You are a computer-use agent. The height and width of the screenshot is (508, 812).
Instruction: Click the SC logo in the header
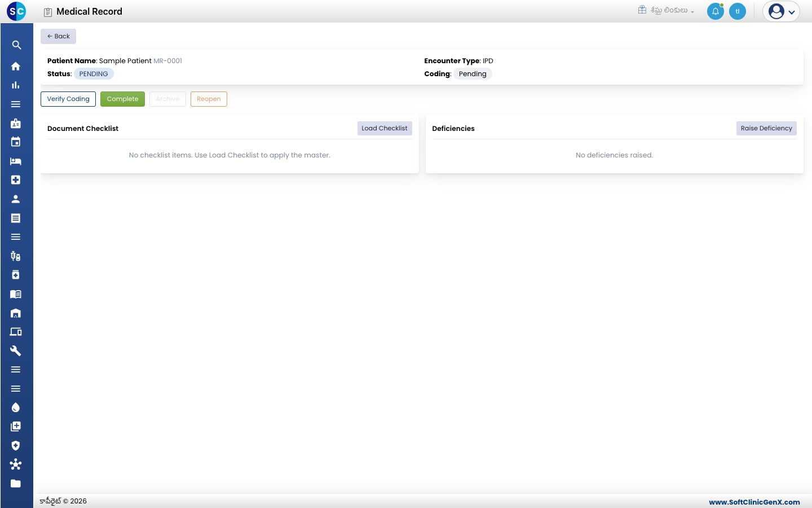click(16, 11)
